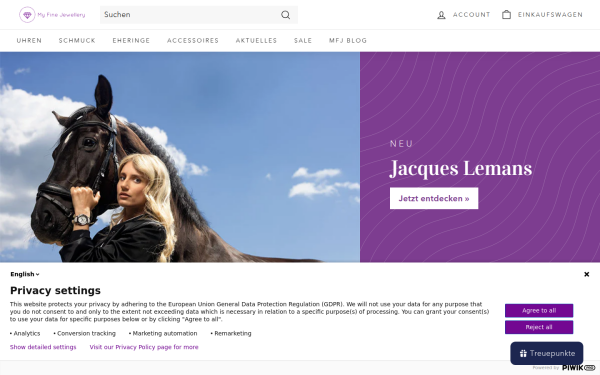
Task: Open the UHREN menu
Action: (29, 41)
